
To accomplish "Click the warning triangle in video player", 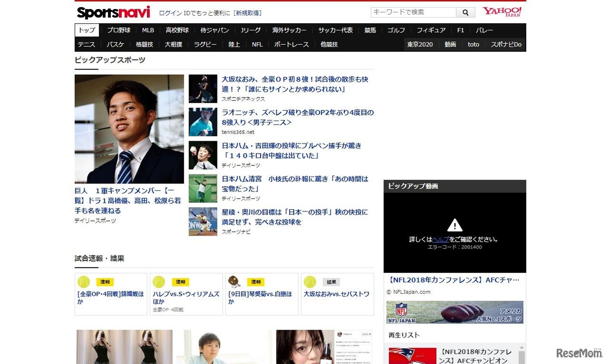I will 455,225.
